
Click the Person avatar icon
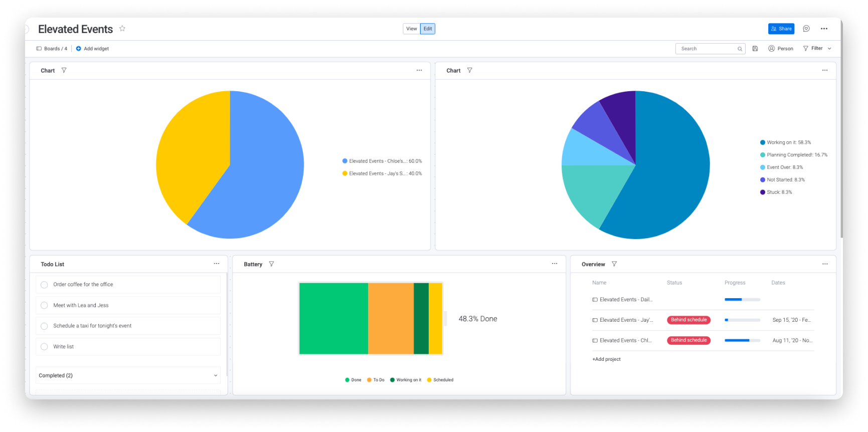(x=771, y=49)
